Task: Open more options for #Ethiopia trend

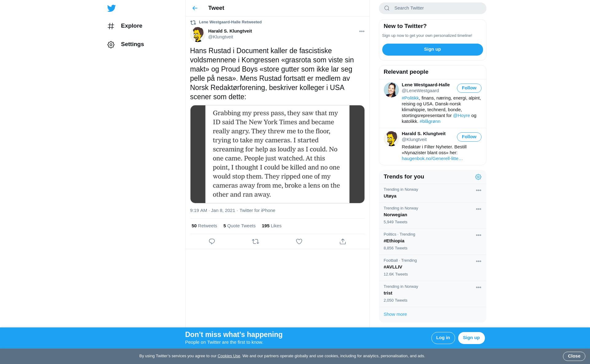Action: click(x=478, y=235)
